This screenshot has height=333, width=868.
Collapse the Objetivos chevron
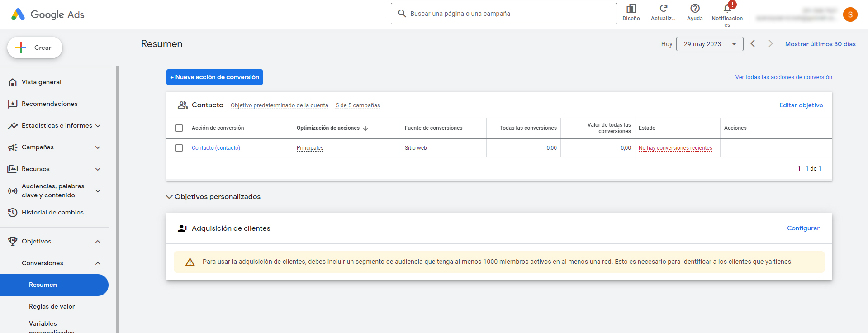[98, 242]
